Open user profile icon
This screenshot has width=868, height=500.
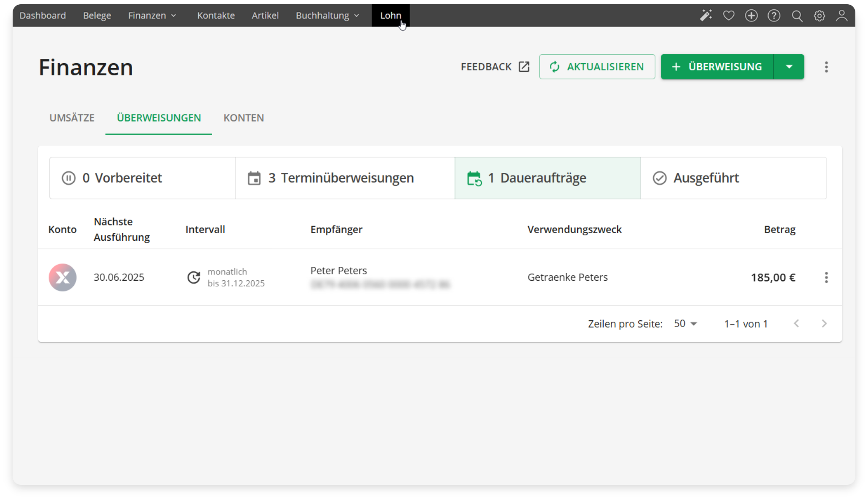[841, 16]
